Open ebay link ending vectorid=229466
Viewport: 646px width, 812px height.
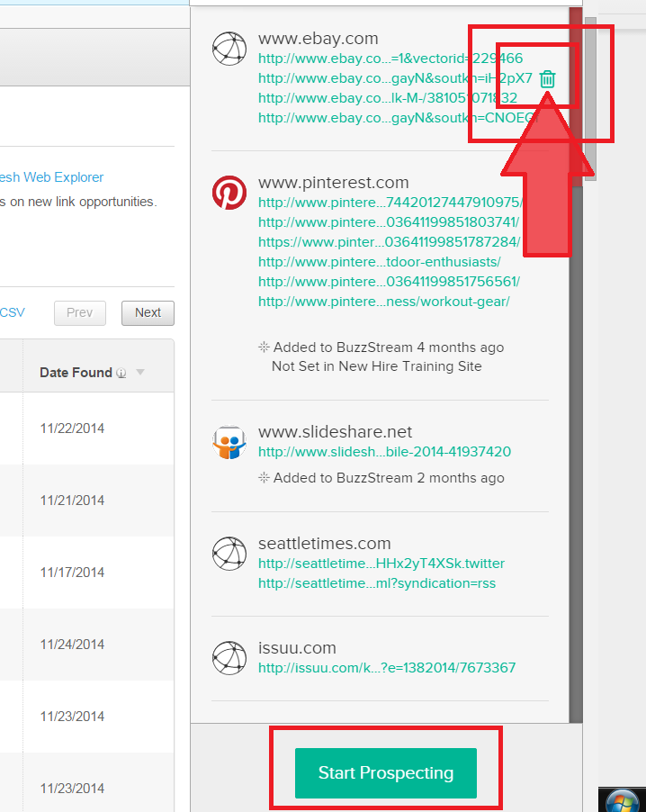click(390, 58)
